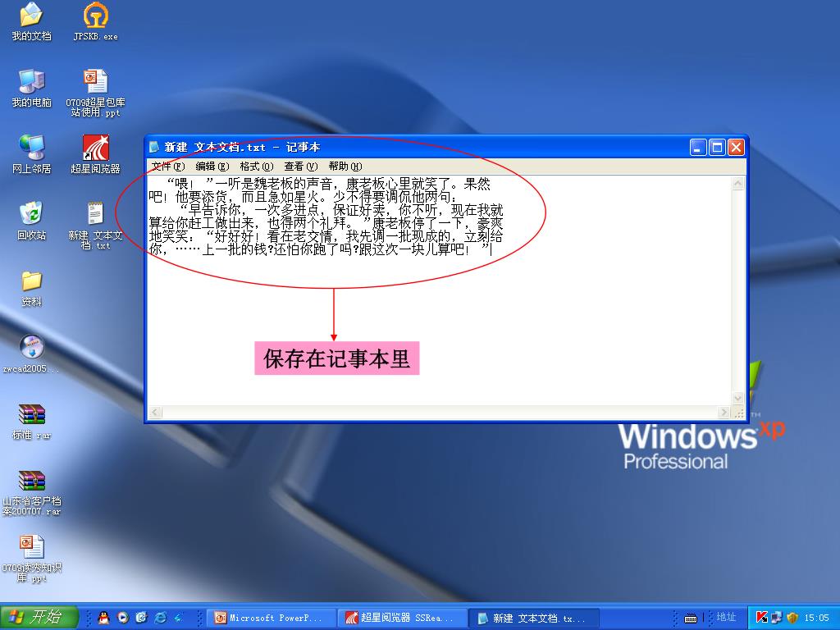The height and width of the screenshot is (630, 840).
Task: Maximize the Notepad window
Action: [717, 148]
